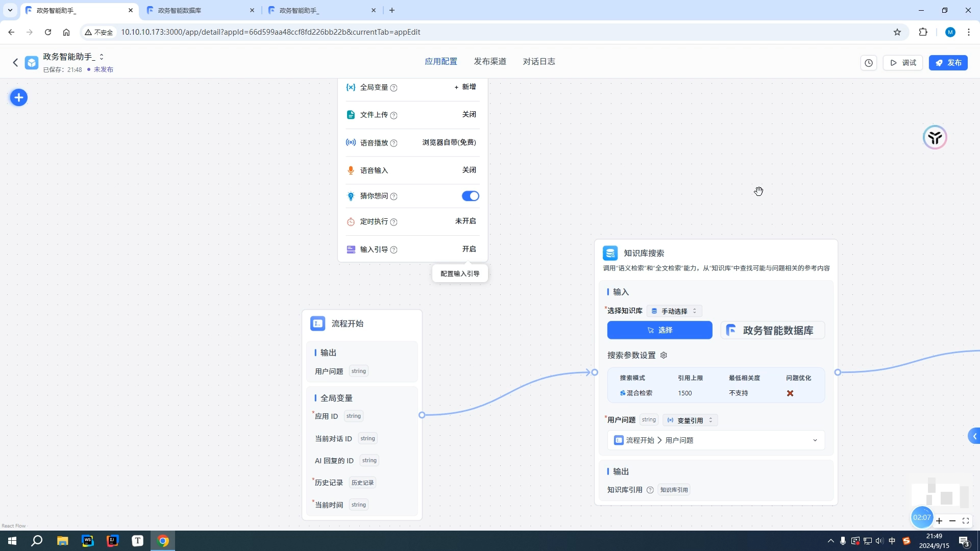The image size is (980, 551).
Task: Click the back arrow beside app name
Action: coord(15,62)
